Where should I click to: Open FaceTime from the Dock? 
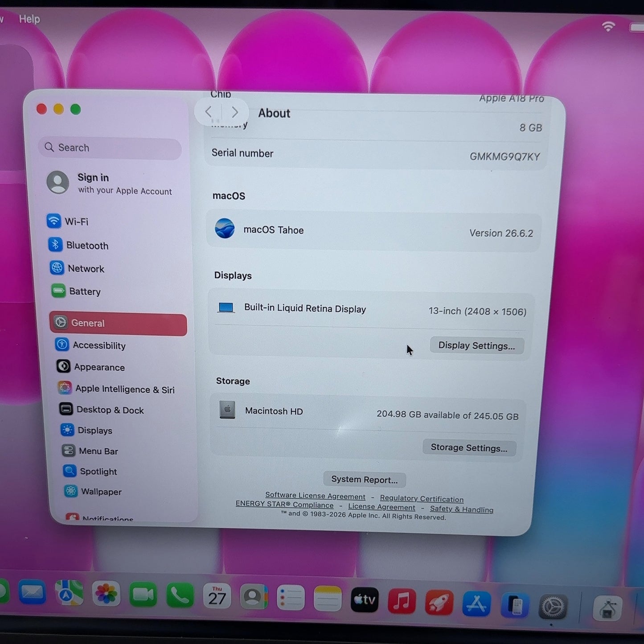(143, 595)
